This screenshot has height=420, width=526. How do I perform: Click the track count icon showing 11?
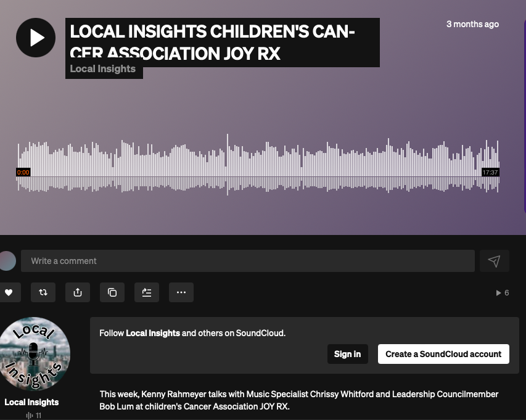(33, 415)
